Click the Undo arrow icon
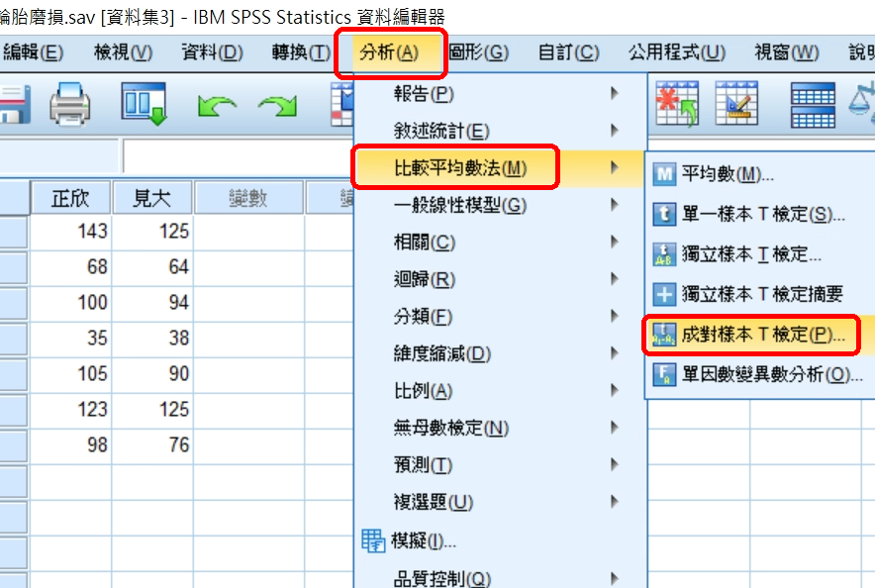 [x=215, y=105]
